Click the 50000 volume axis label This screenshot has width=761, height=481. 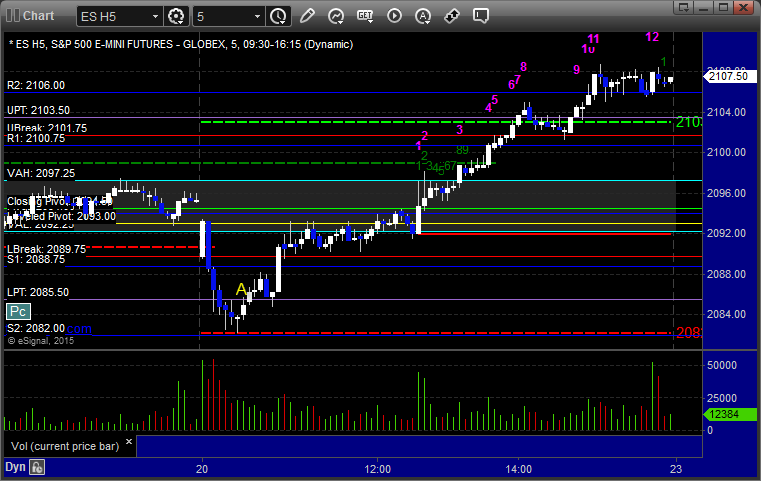(722, 365)
